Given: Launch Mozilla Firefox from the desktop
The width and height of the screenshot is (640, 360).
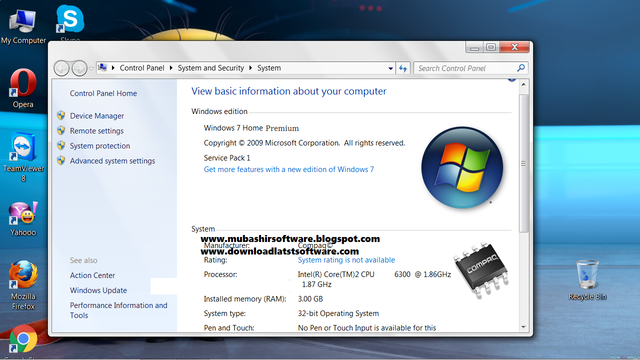Looking at the screenshot, I should click(x=23, y=285).
